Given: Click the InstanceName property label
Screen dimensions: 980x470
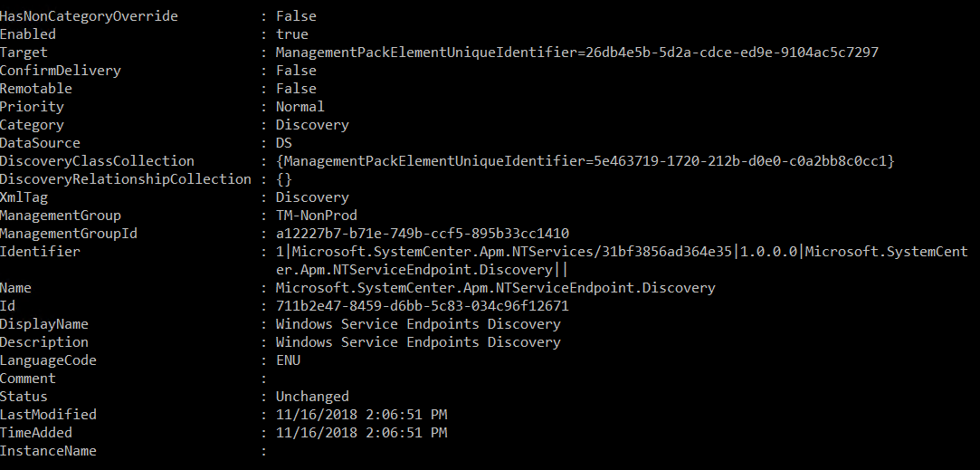Looking at the screenshot, I should pos(48,451).
